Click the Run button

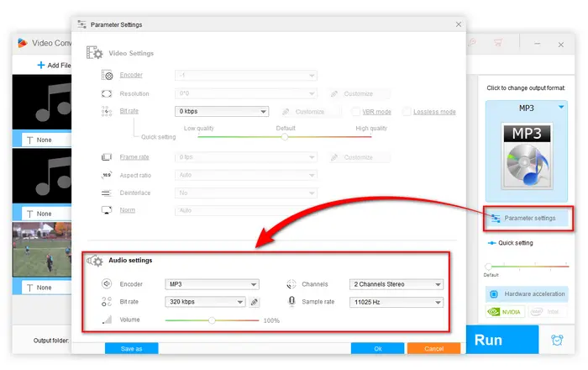pos(502,340)
